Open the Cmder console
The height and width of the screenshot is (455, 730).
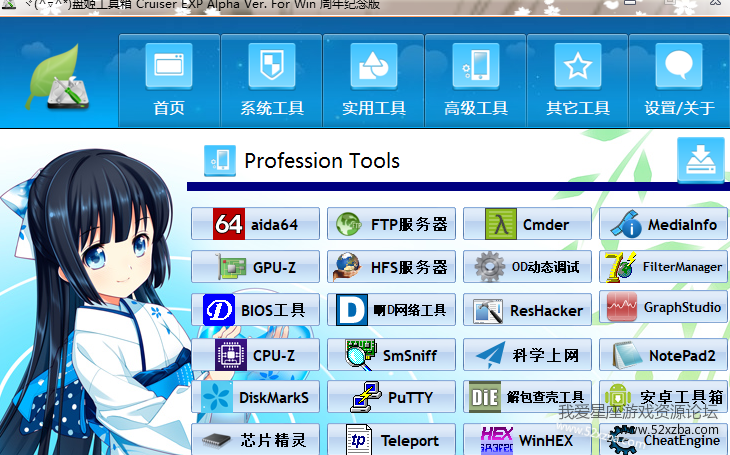click(528, 225)
